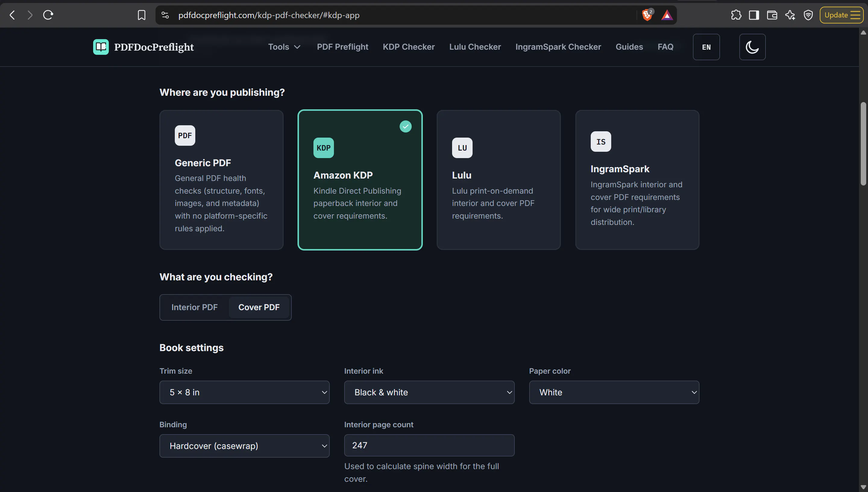Click the browser Update button
Viewport: 868px width, 492px height.
coord(841,15)
